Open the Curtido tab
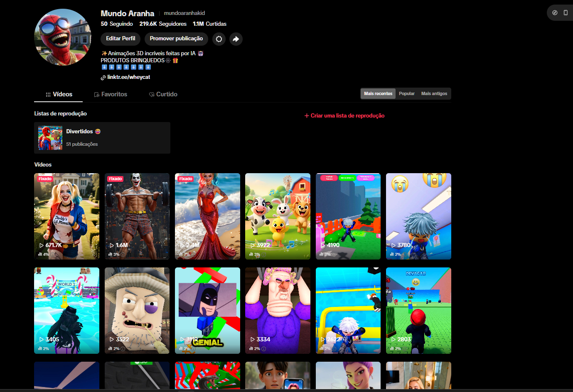This screenshot has height=392, width=573. 163,94
